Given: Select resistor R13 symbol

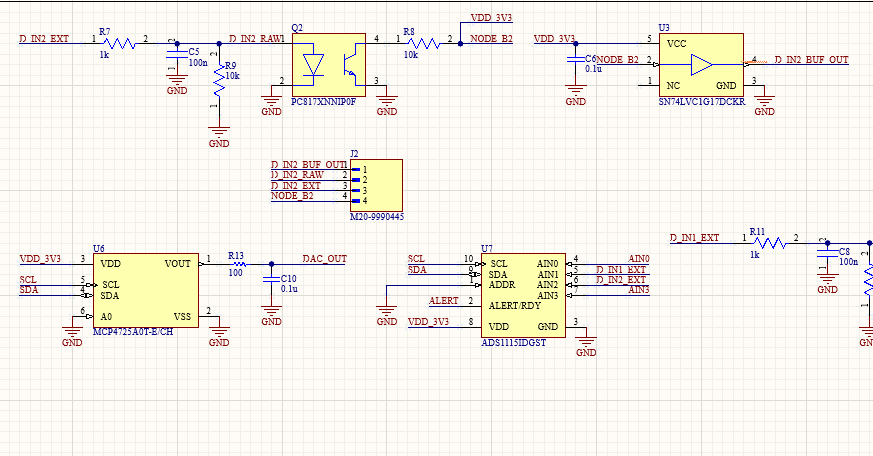Looking at the screenshot, I should tap(239, 264).
